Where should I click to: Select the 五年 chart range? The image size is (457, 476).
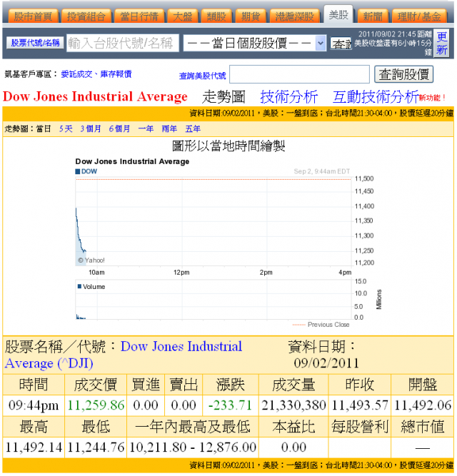tap(193, 129)
